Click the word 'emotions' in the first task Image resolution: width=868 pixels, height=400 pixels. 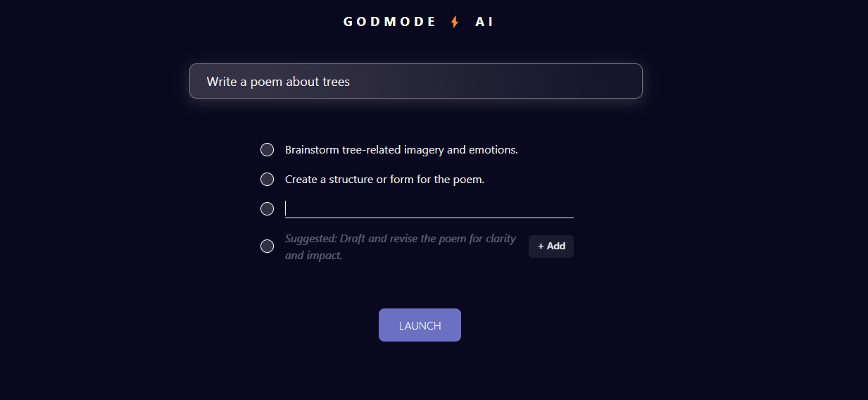click(494, 150)
